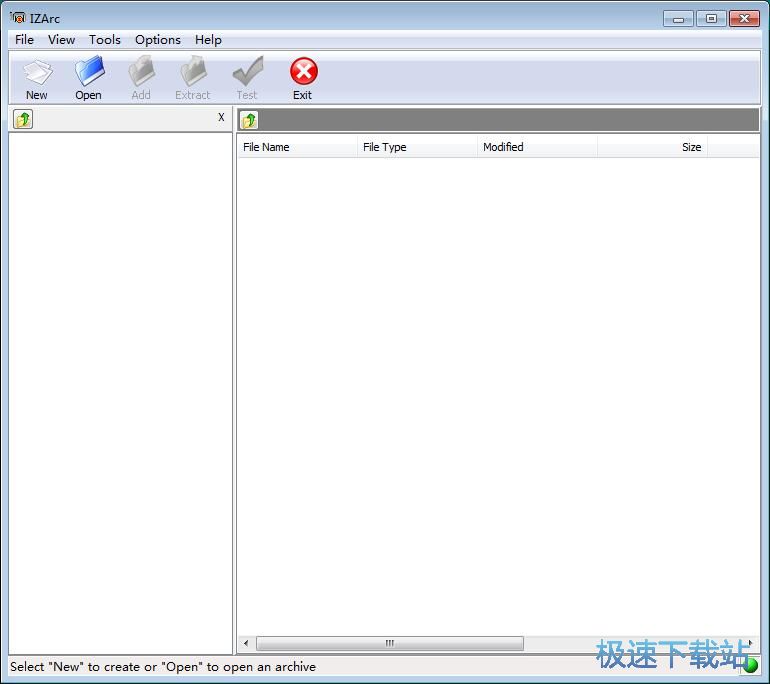The height and width of the screenshot is (684, 770).
Task: Click the IZArc title bar app icon
Action: point(18,18)
